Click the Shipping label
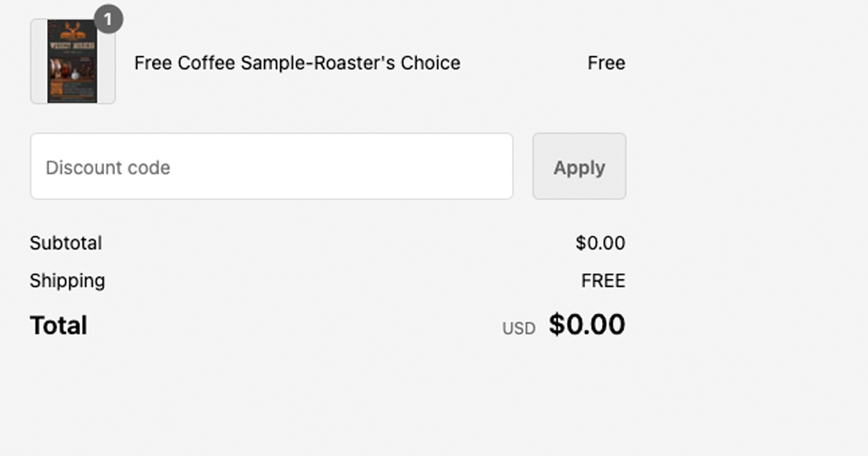The width and height of the screenshot is (868, 456). pos(67,280)
